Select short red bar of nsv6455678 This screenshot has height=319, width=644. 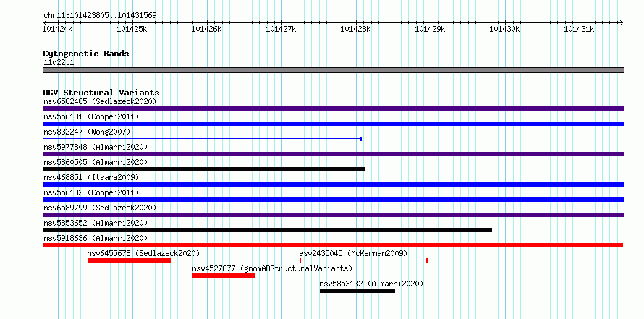pos(129,260)
